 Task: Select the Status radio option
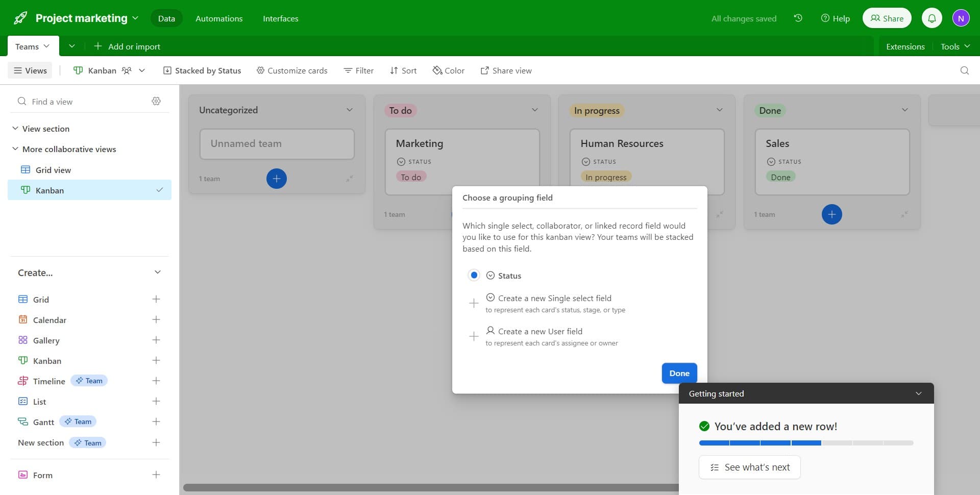[x=474, y=276]
